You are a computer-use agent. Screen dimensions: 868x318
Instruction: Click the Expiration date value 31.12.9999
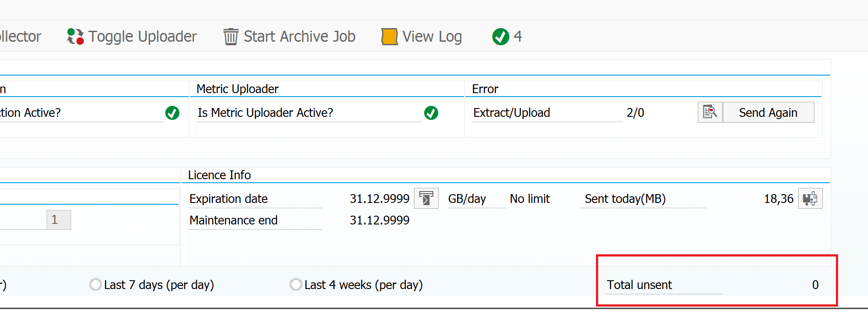(379, 199)
